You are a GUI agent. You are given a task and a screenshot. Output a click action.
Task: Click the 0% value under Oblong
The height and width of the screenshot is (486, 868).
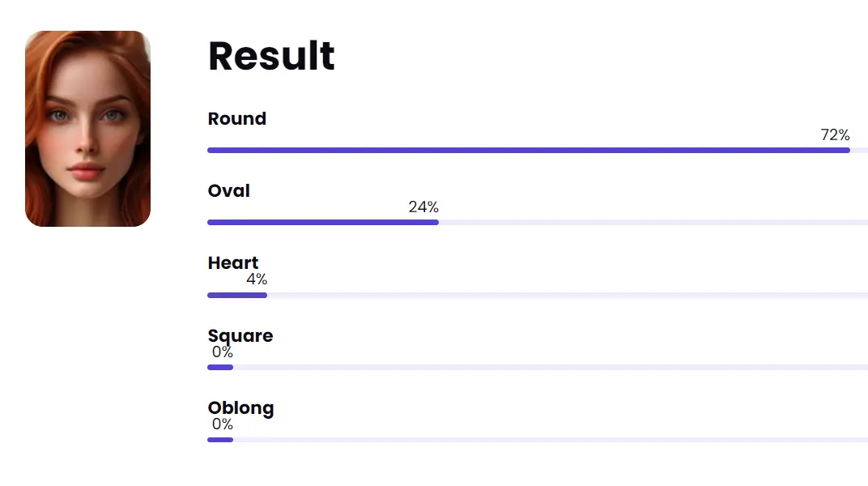tap(223, 424)
